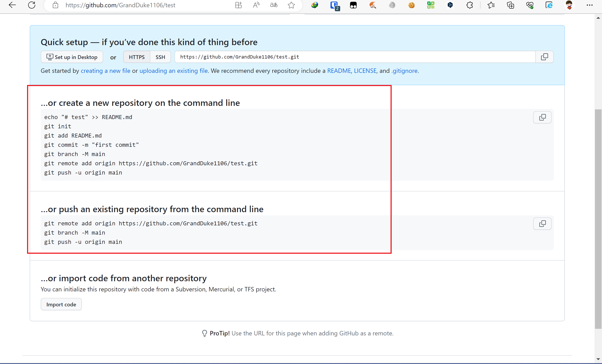This screenshot has height=364, width=602.
Task: Click the scrollbar up arrow
Action: point(598,18)
